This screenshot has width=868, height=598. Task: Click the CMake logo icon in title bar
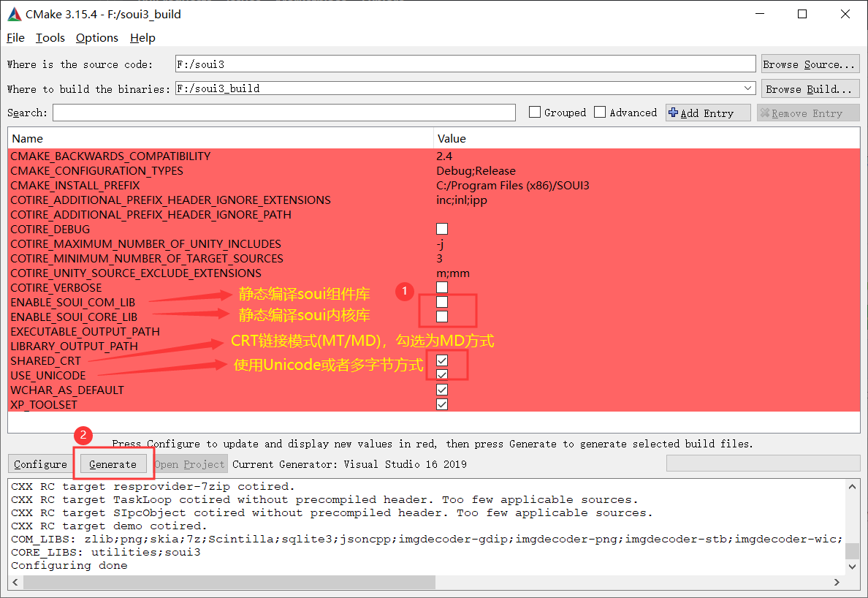[15, 15]
